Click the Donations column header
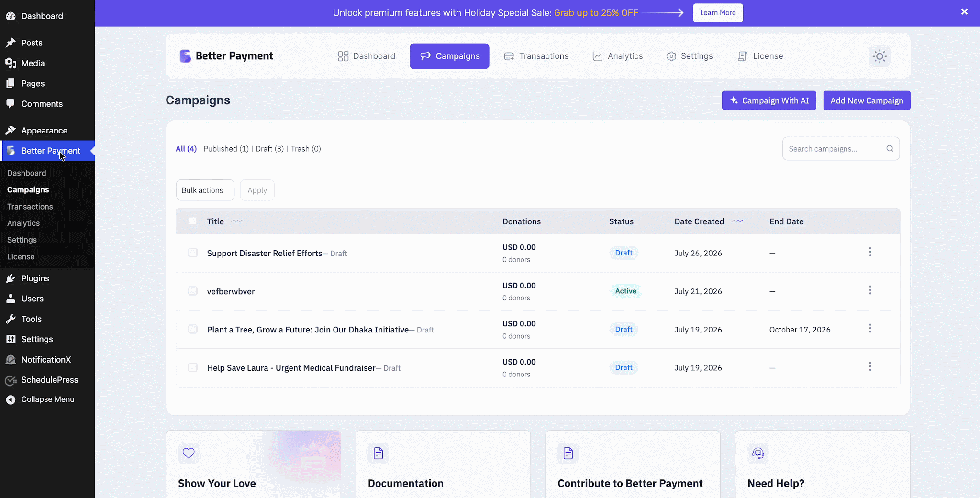980x498 pixels. pos(522,221)
